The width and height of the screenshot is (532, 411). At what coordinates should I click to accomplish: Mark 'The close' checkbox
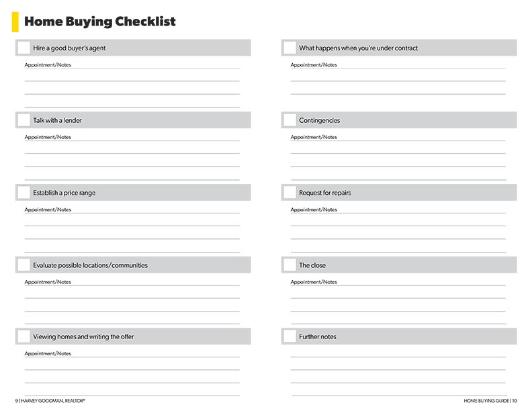pyautogui.click(x=290, y=265)
